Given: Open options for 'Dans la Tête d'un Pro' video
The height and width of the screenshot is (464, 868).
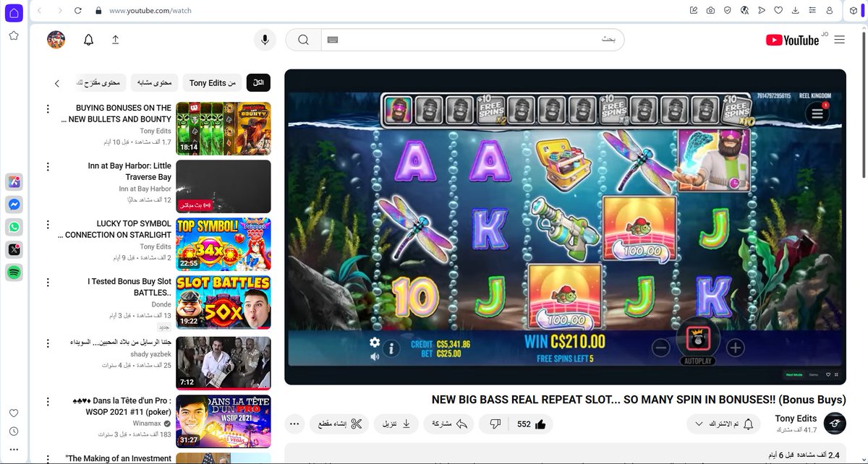Looking at the screenshot, I should pos(48,401).
